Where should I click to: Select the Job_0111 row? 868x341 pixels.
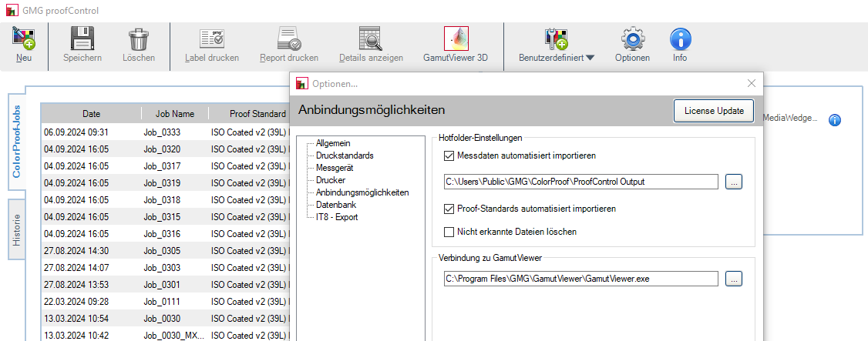[165, 302]
